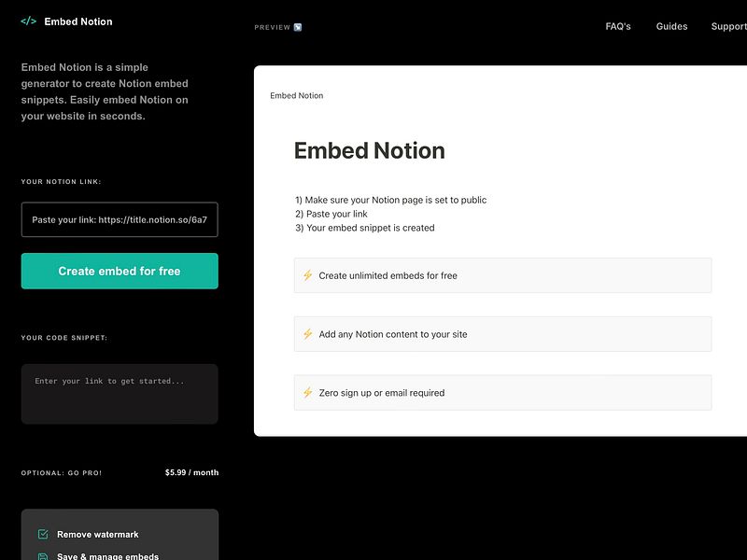747x560 pixels.
Task: Click the lightning icon beside 'Add any Notion content to your site'
Action: pyautogui.click(x=307, y=333)
